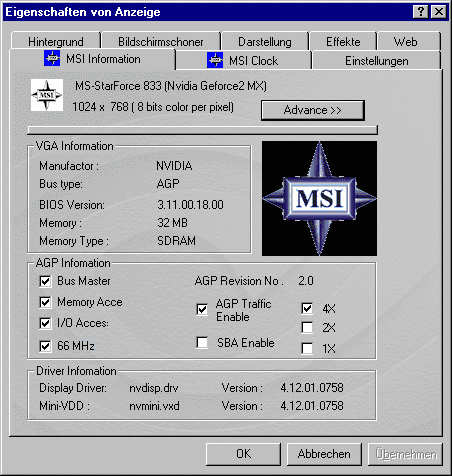Screen dimensions: 453x476
Task: Click the AGP Revision No. label
Action: [x=239, y=281]
